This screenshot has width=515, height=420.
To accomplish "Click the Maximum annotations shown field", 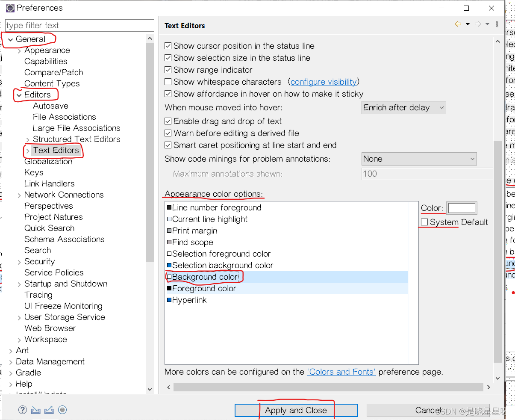I will click(427, 174).
